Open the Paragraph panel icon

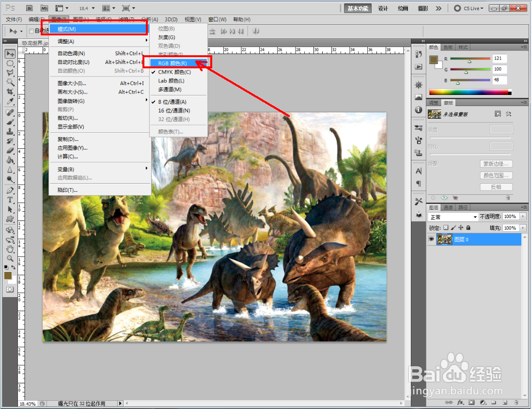pos(418,184)
